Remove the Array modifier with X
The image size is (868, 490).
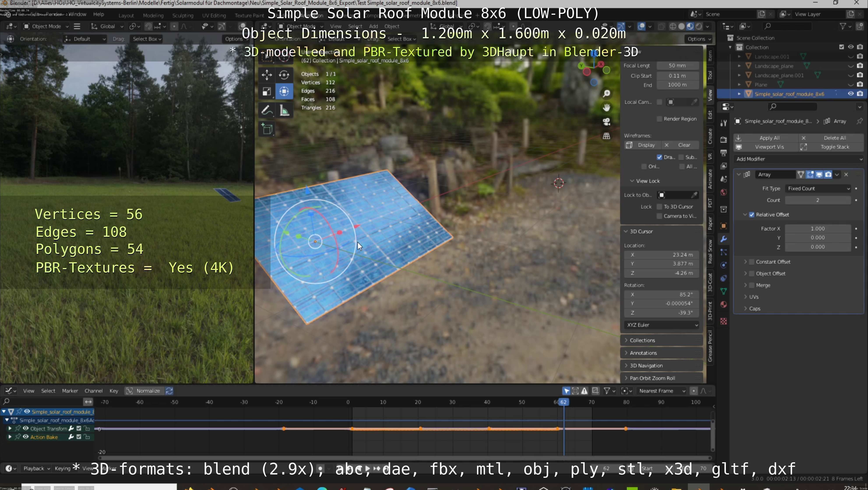click(846, 174)
